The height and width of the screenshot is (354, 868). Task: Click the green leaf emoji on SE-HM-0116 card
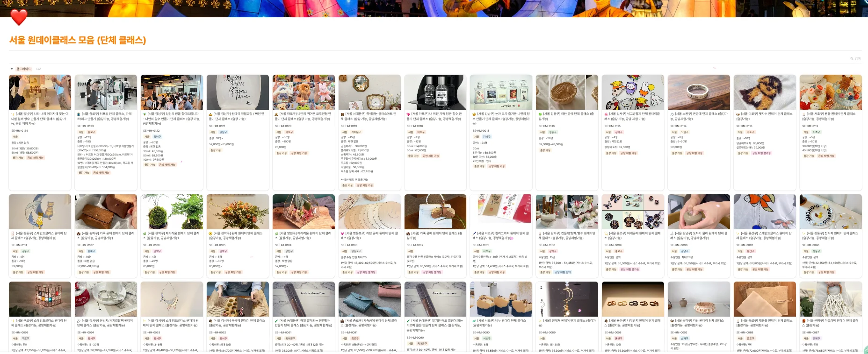(540, 114)
